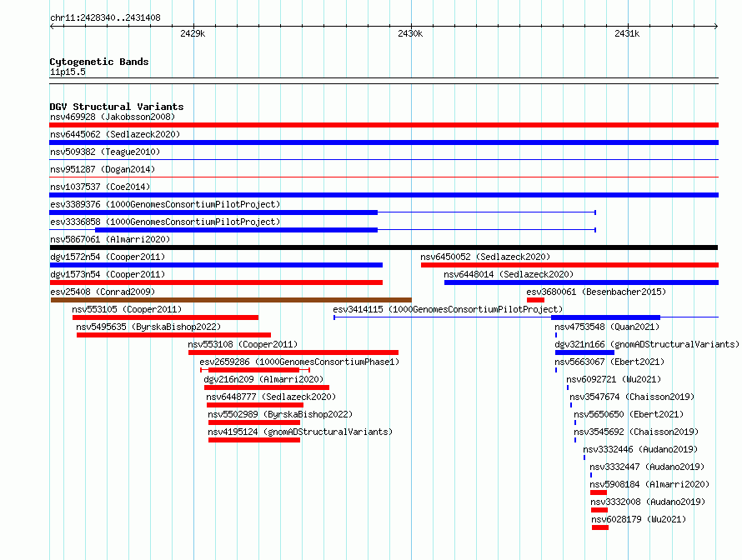Viewport: 742px width, 560px height.
Task: Select the red nsv469928 variant bar
Action: coord(384,125)
